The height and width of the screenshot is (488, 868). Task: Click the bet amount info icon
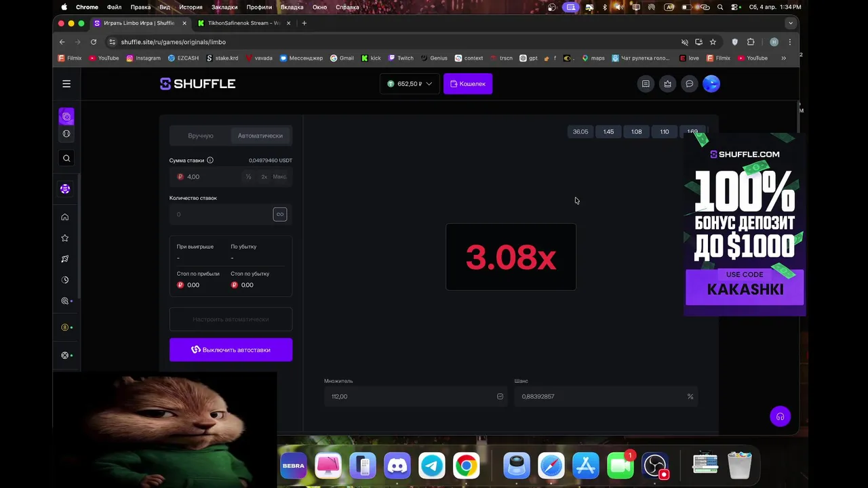pyautogui.click(x=210, y=161)
